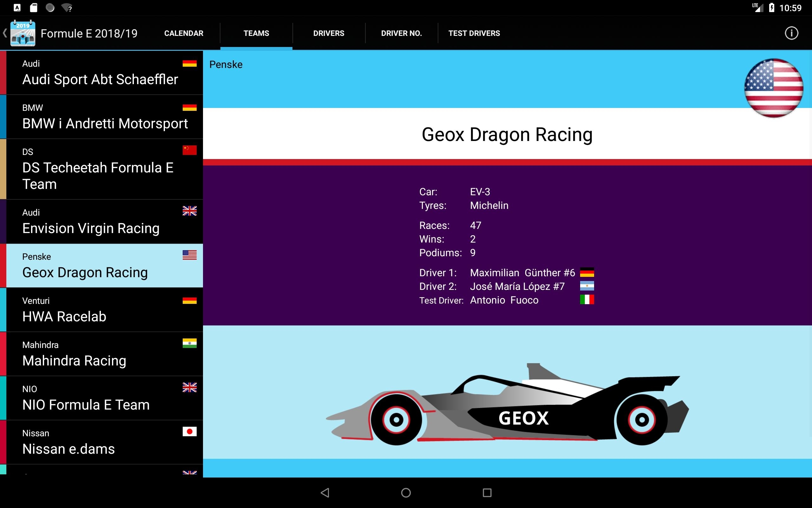Tap Japanese flag on Nissan e.dams row
Viewport: 812px width, 508px height.
click(190, 431)
